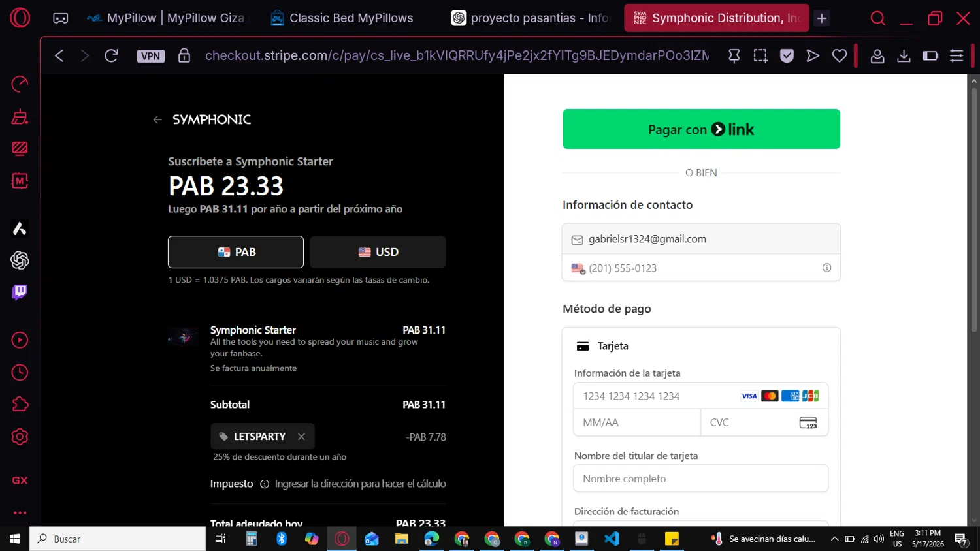Open the weather widget on taskbar
The height and width of the screenshot is (551, 980).
point(763,539)
